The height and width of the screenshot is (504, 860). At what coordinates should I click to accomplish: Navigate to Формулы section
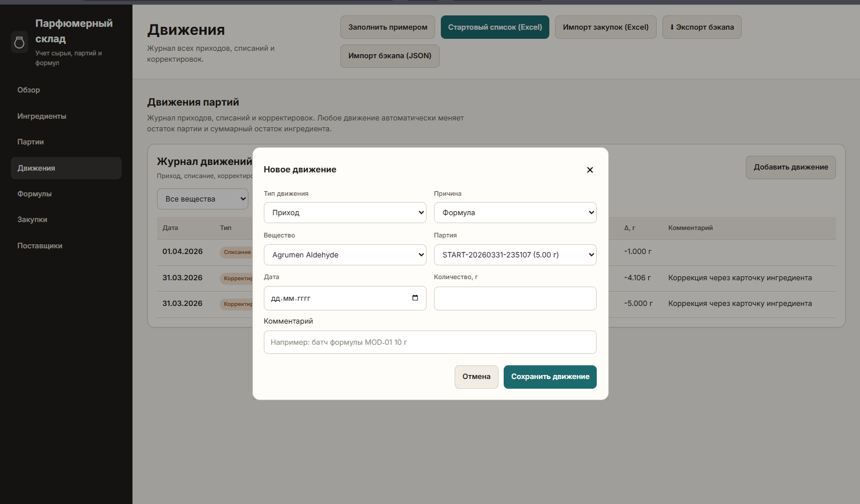pos(34,194)
